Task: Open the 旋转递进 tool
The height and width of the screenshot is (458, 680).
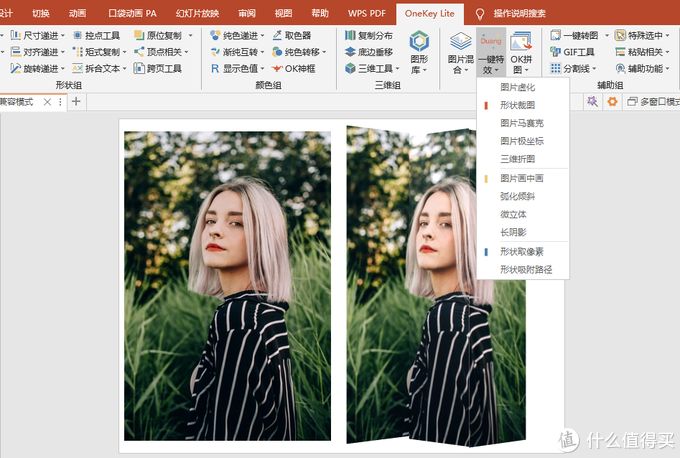Action: click(37, 68)
